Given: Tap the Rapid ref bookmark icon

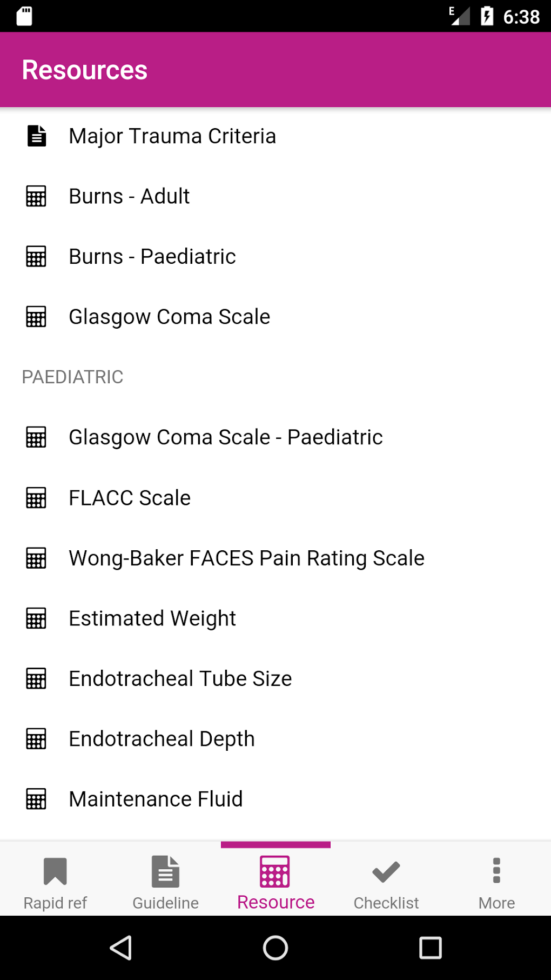Looking at the screenshot, I should point(55,871).
